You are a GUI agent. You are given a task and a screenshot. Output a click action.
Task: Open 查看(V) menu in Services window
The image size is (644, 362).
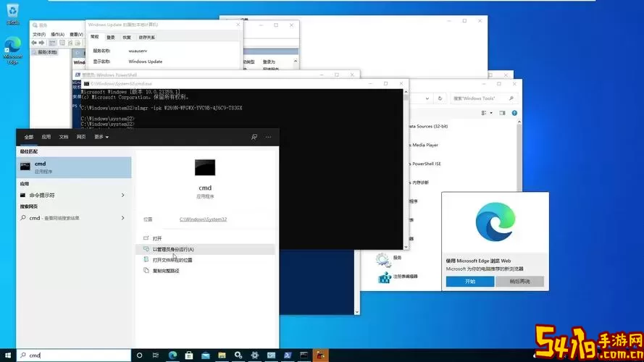76,35
